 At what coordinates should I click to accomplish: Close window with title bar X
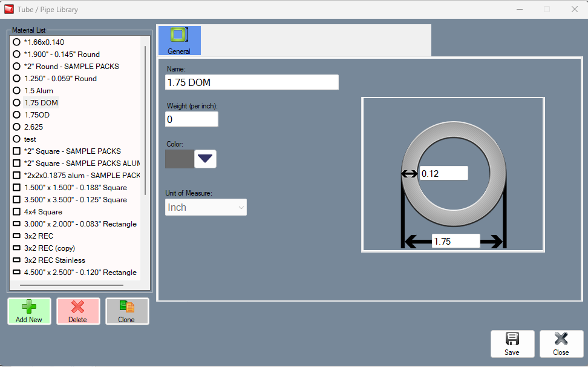tap(575, 9)
